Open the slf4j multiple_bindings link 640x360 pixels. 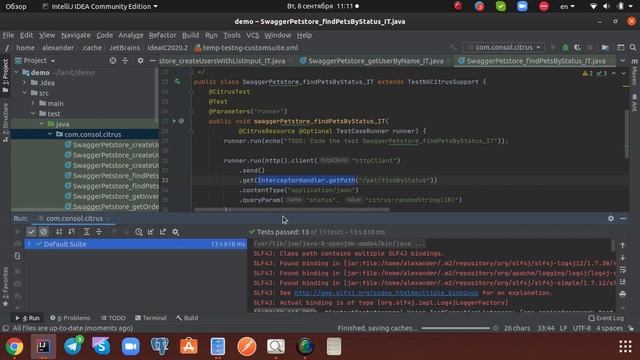[x=386, y=293]
